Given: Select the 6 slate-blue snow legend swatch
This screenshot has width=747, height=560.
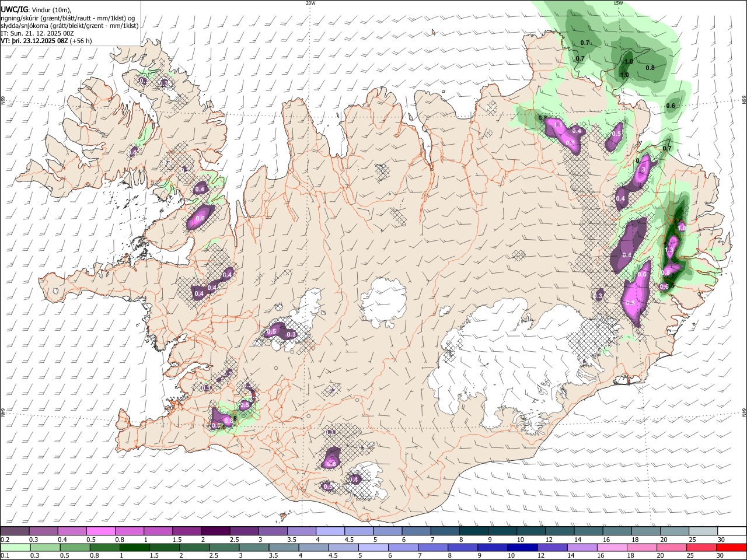Looking at the screenshot, I should [x=416, y=531].
